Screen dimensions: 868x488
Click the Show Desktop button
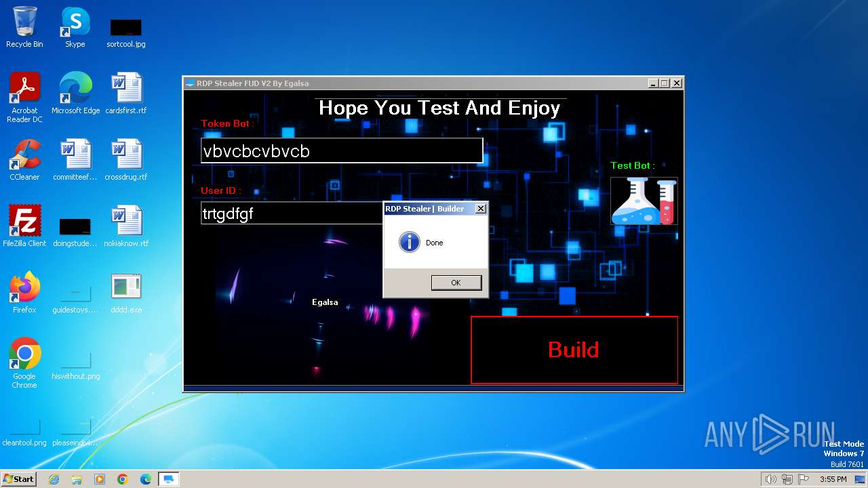[860, 479]
